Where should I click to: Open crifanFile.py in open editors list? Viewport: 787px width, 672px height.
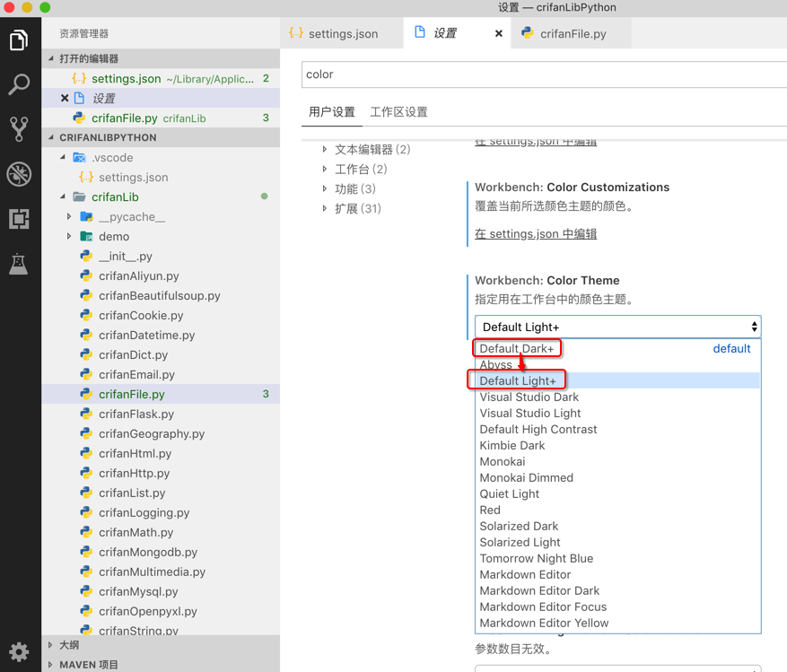pos(161,118)
